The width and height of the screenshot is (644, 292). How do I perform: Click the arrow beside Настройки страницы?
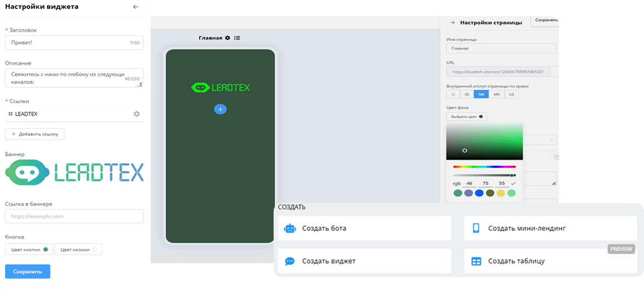point(453,23)
